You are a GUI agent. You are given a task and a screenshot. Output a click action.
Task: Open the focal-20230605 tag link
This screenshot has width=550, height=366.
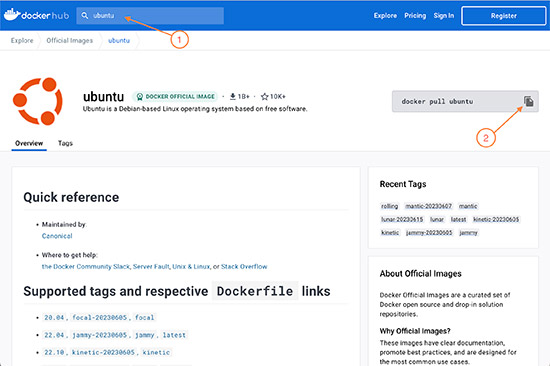99,318
